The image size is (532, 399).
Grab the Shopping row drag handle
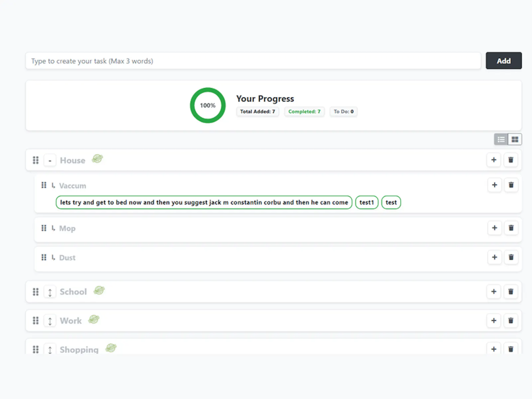tap(36, 349)
